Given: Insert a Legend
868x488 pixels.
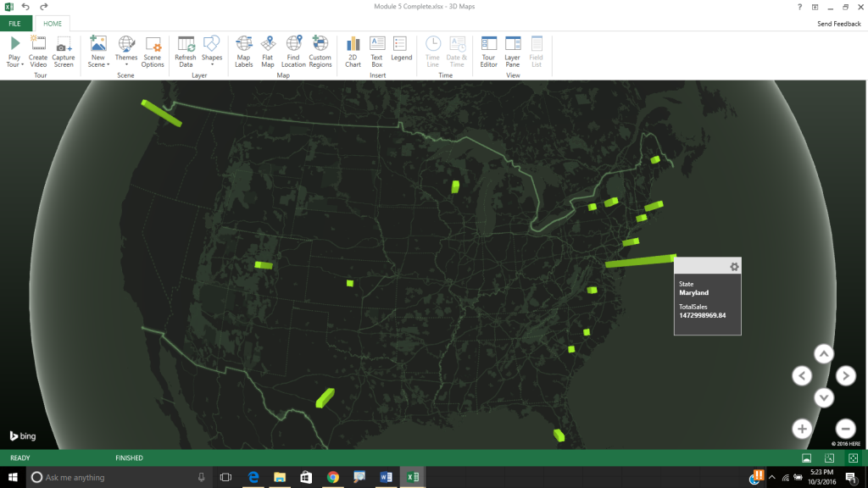Looking at the screenshot, I should (401, 48).
